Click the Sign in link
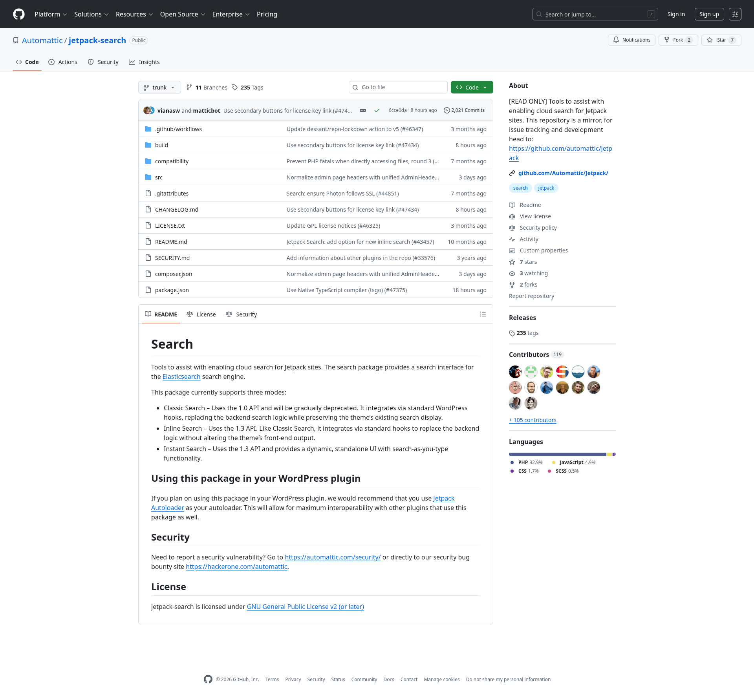Image resolution: width=754 pixels, height=700 pixels. pyautogui.click(x=676, y=14)
